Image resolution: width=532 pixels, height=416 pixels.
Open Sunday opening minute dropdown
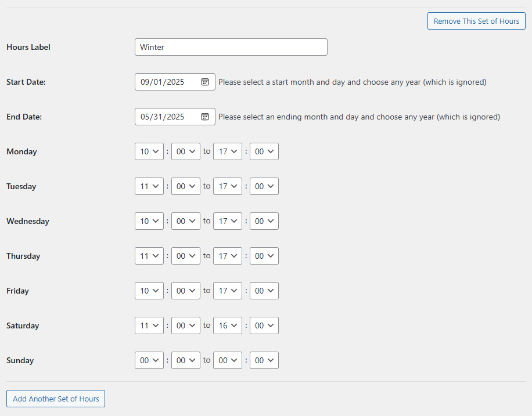186,360
